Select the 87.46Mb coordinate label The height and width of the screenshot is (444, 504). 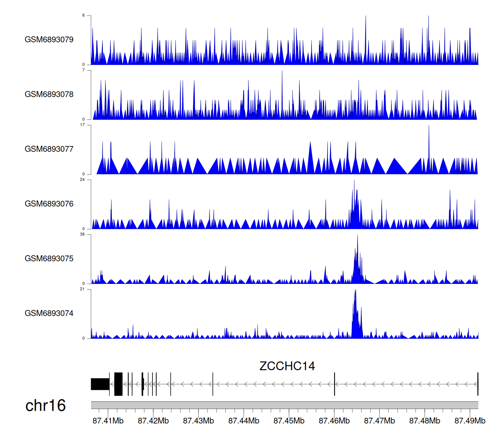click(334, 421)
